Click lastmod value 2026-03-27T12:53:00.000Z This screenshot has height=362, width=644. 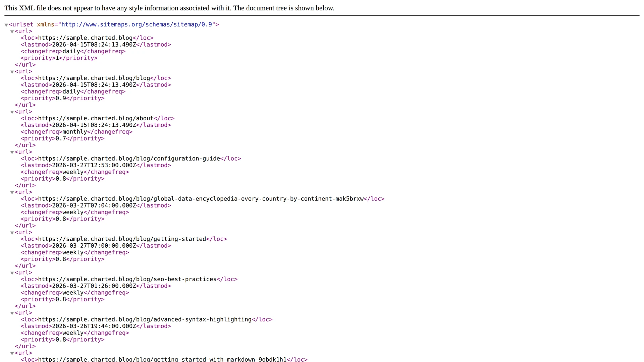point(94,165)
